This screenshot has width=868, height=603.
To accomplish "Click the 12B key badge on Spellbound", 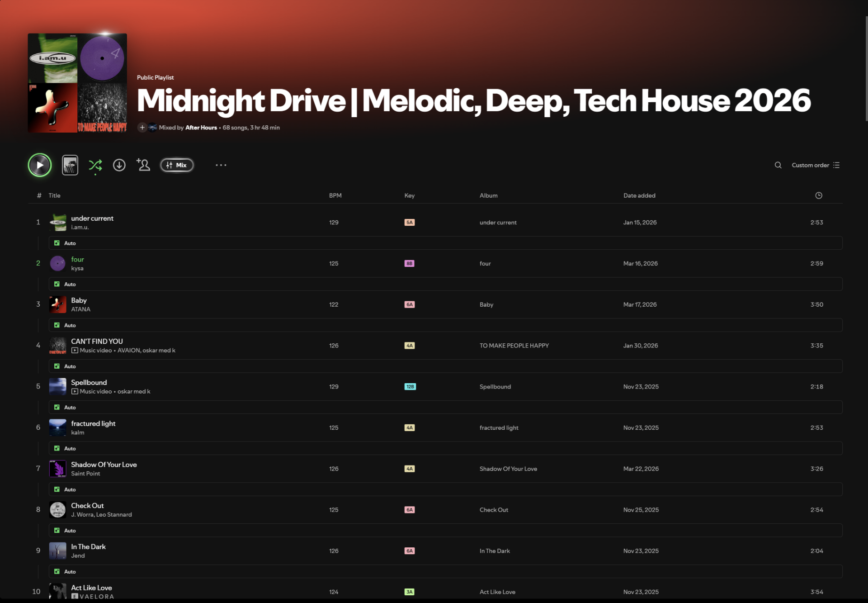I will 410,387.
